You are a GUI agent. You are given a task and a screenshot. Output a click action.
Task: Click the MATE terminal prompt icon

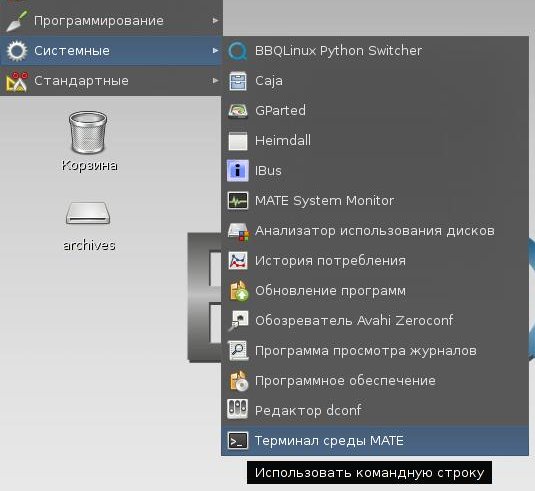(237, 441)
